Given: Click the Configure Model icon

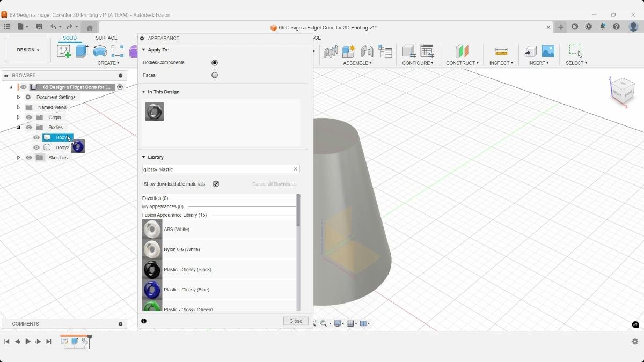Looking at the screenshot, I should pos(409,51).
